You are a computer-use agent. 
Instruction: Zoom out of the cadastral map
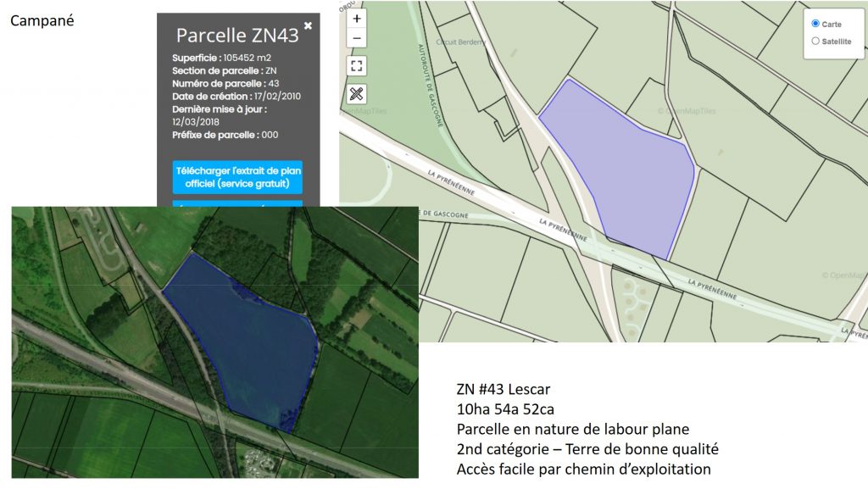pos(357,38)
